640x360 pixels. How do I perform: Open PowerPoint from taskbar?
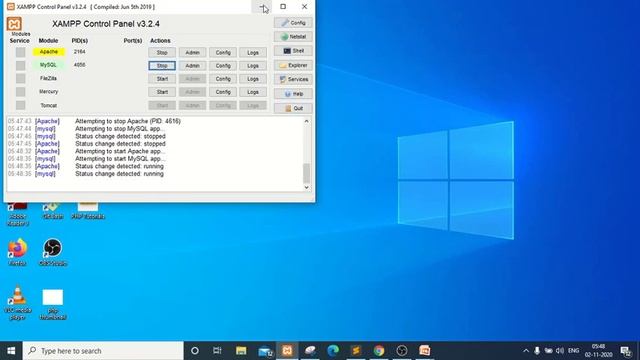(424, 351)
